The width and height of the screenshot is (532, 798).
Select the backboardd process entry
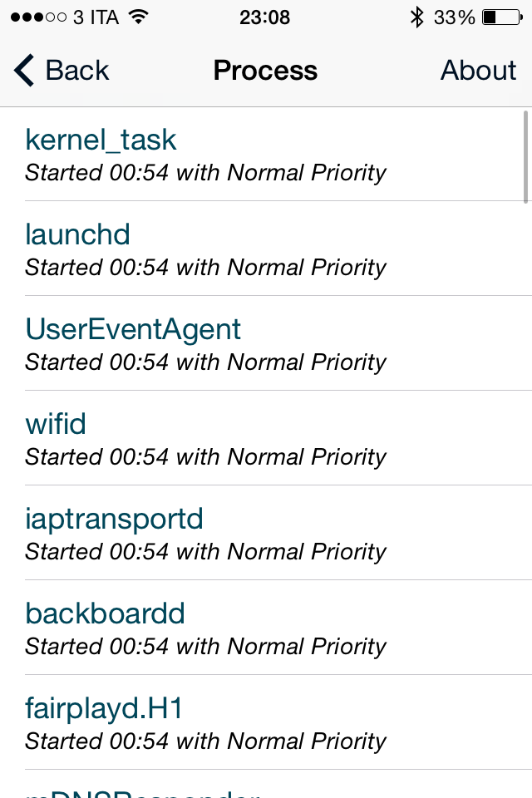tap(266, 628)
